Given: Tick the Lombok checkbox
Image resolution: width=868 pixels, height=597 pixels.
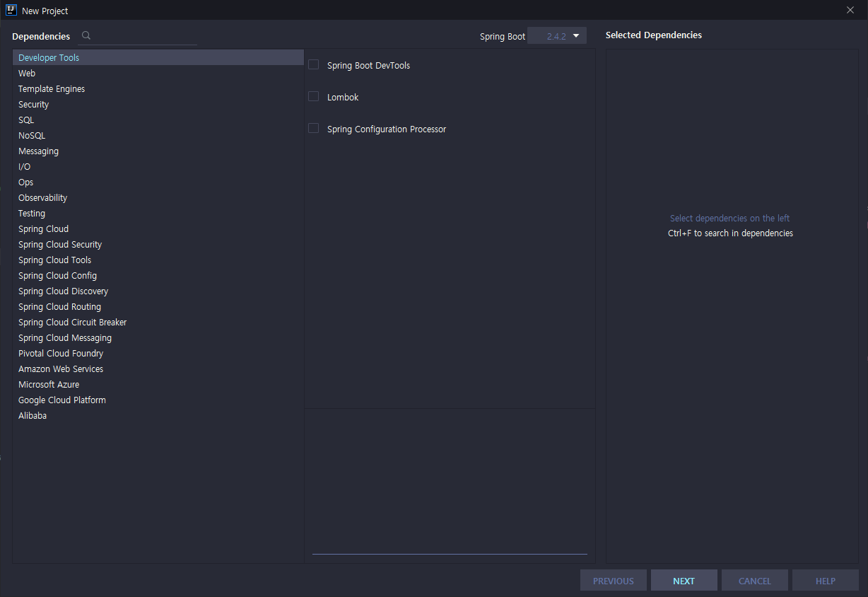Looking at the screenshot, I should pyautogui.click(x=314, y=96).
